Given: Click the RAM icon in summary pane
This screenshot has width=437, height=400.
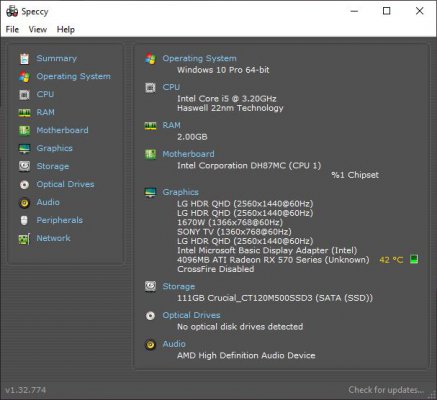Looking at the screenshot, I should (x=150, y=126).
